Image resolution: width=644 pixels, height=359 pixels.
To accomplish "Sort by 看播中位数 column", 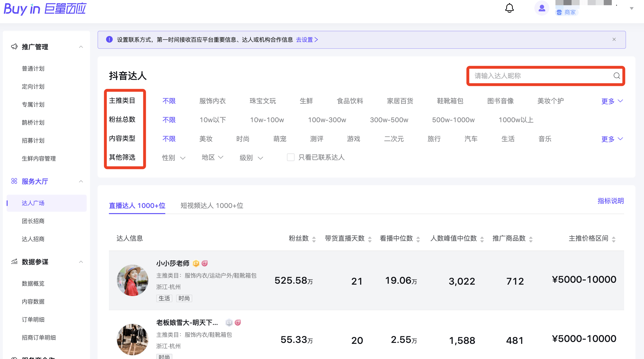I will 418,239.
